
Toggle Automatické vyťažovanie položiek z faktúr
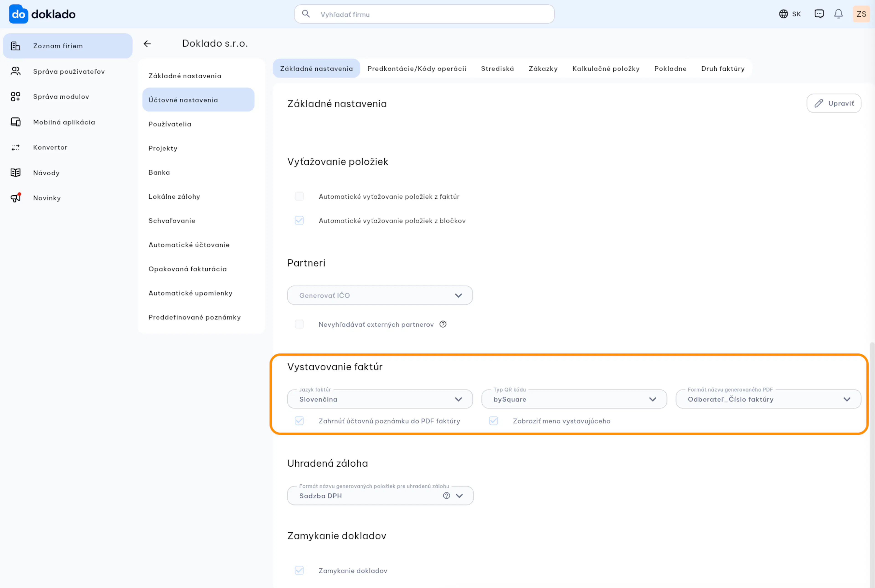tap(299, 197)
